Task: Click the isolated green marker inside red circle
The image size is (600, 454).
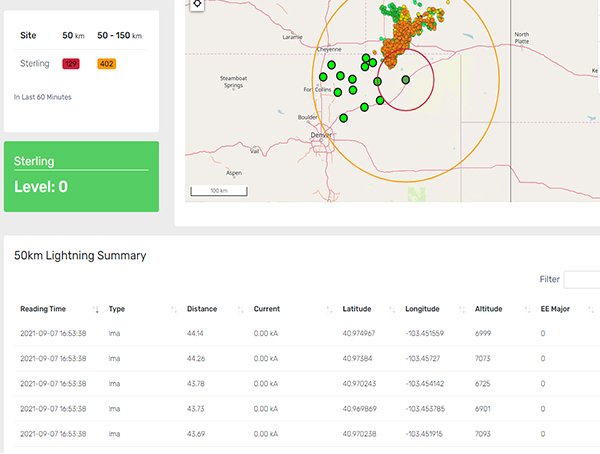Action: point(406,79)
